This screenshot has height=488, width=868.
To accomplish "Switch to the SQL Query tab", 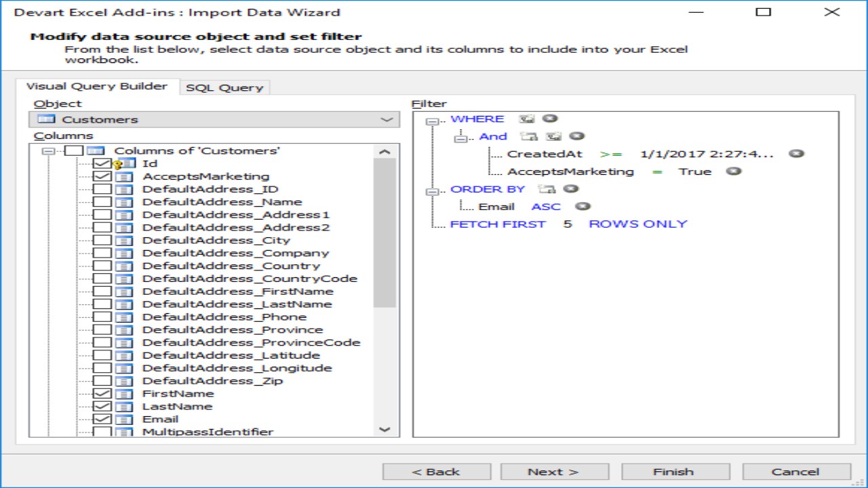I will coord(224,87).
